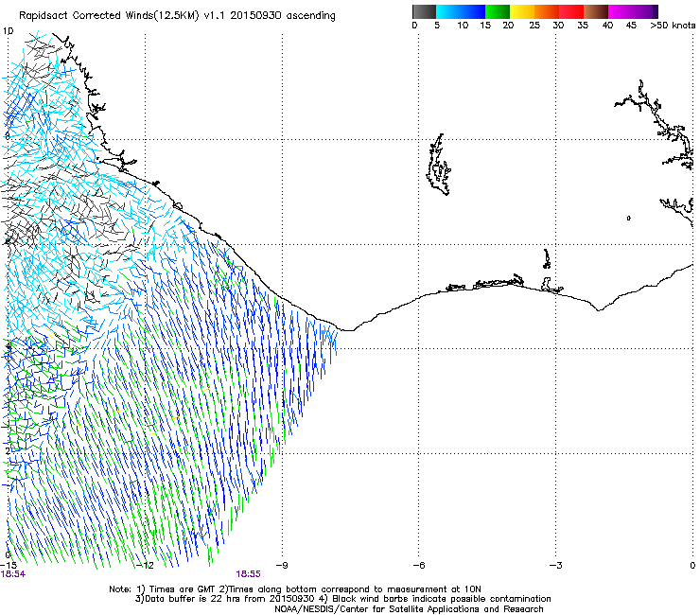Image resolution: width=700 pixels, height=615 pixels.
Task: Click the red 30-35 knots legend swatch
Action: [571, 11]
